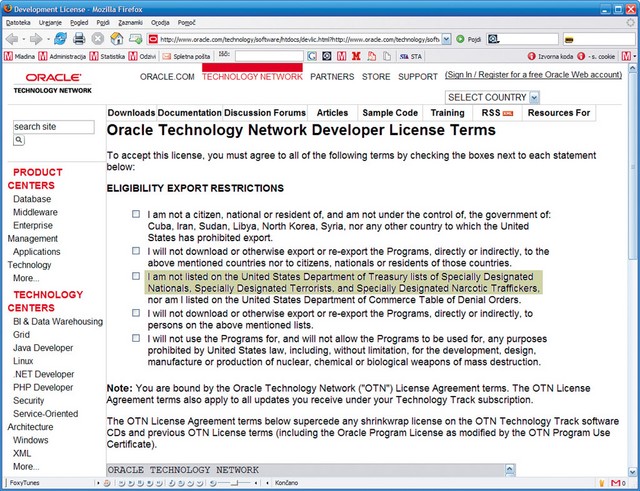Open the SELECT COUNTRY dropdown
The width and height of the screenshot is (640, 491).
[x=492, y=97]
